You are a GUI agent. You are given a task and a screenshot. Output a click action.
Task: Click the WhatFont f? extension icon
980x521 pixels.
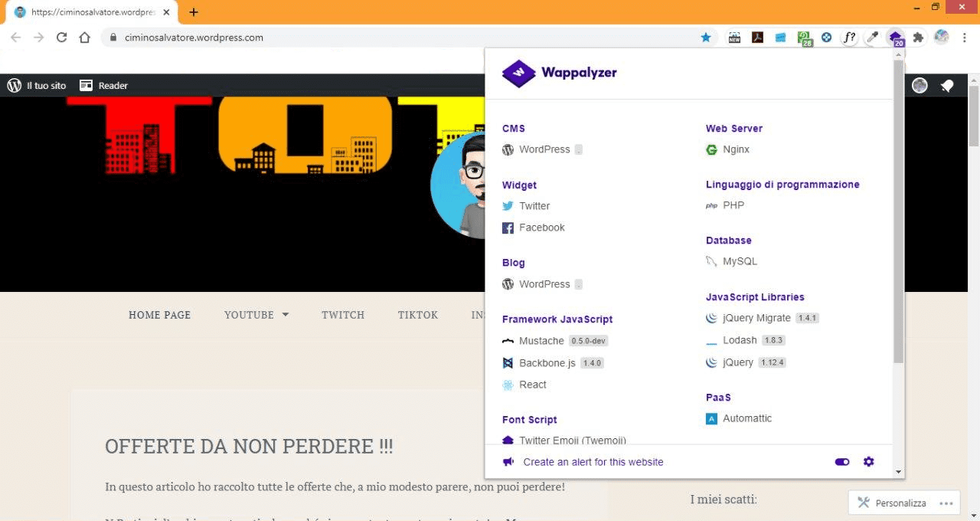pyautogui.click(x=849, y=38)
